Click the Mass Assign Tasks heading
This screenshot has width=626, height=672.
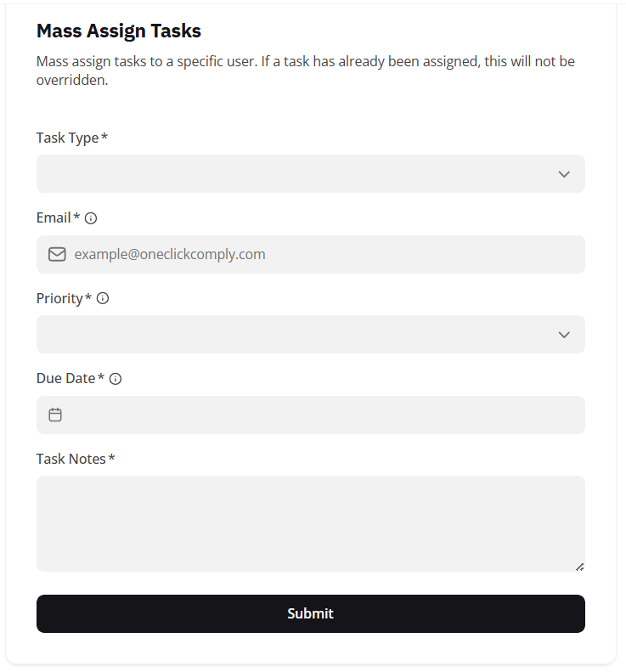(x=118, y=31)
